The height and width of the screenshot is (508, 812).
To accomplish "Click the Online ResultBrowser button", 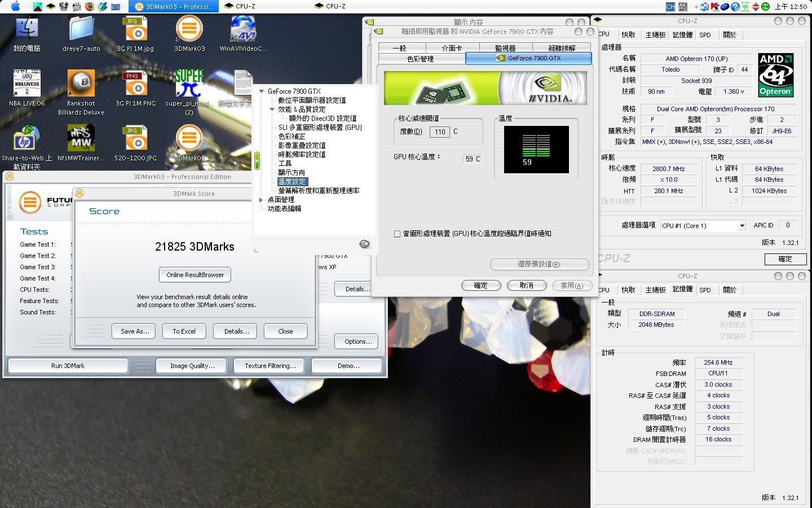I will coord(195,275).
